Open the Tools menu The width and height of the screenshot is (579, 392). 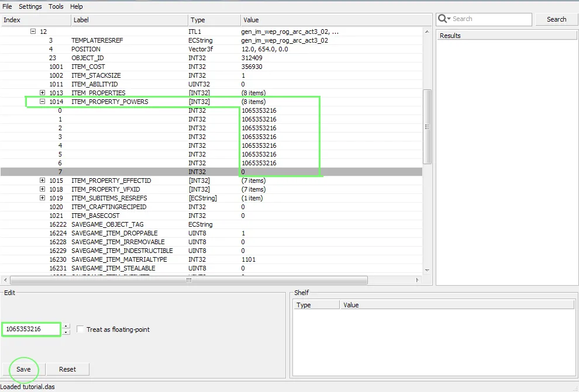[x=56, y=6]
